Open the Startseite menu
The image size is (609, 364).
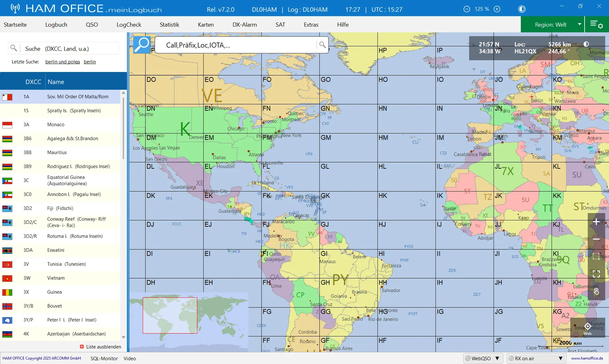(15, 24)
